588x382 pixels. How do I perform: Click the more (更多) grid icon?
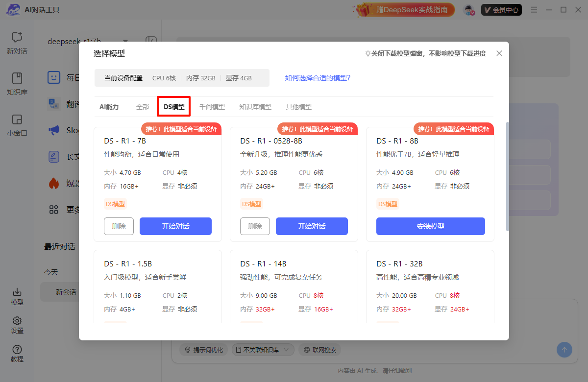pos(54,210)
